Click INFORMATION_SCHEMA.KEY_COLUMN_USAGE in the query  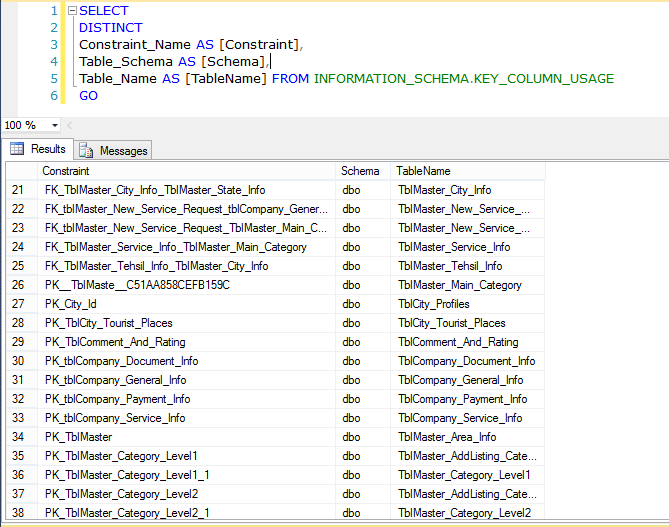[463, 78]
